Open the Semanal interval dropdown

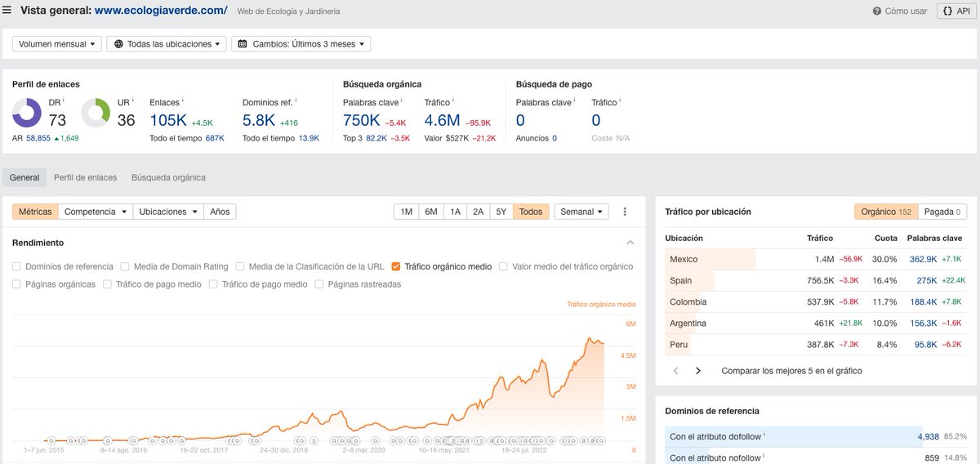pos(581,212)
